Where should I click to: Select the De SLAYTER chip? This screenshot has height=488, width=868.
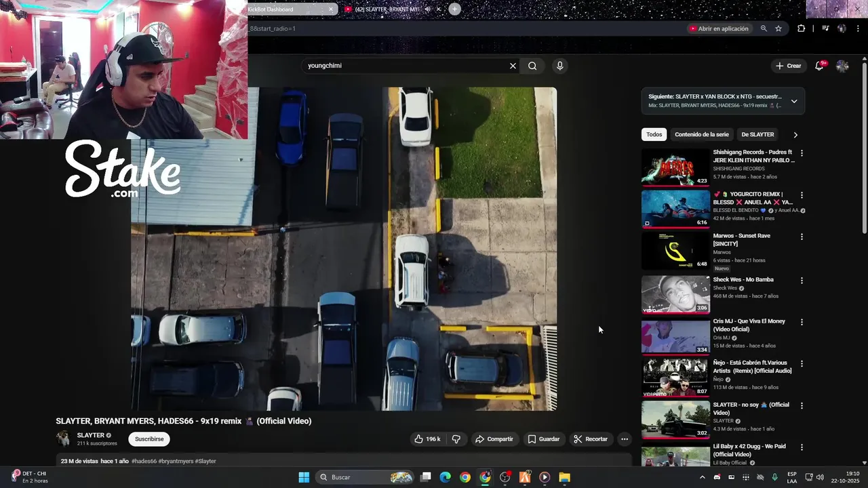757,134
